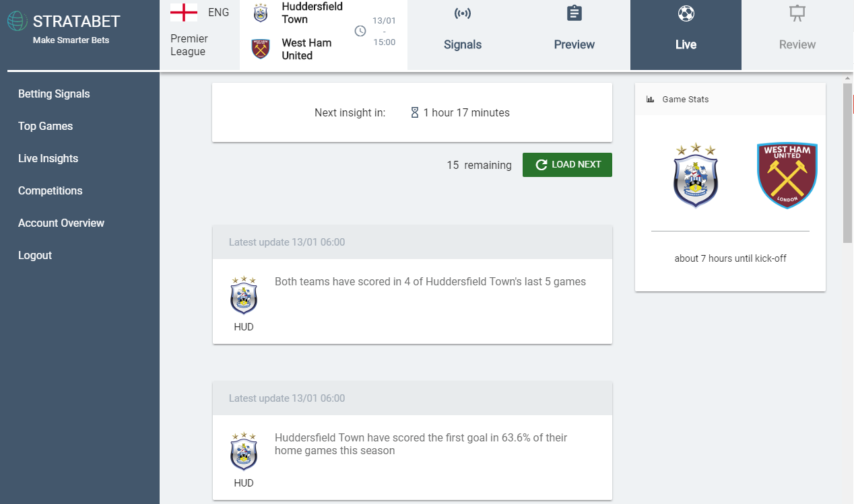Click the Review presentation board icon
854x504 pixels.
[797, 13]
